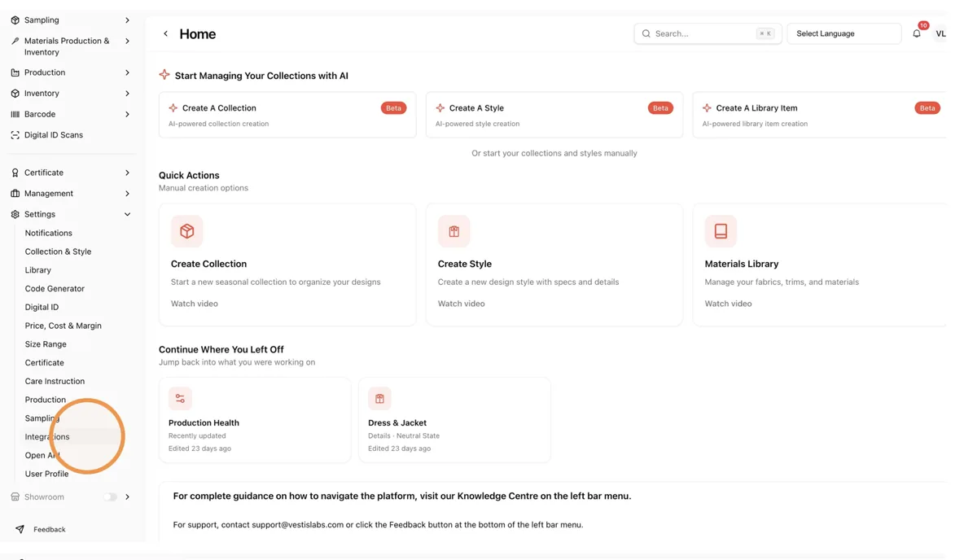Click the Search input field
964x560 pixels.
point(708,34)
